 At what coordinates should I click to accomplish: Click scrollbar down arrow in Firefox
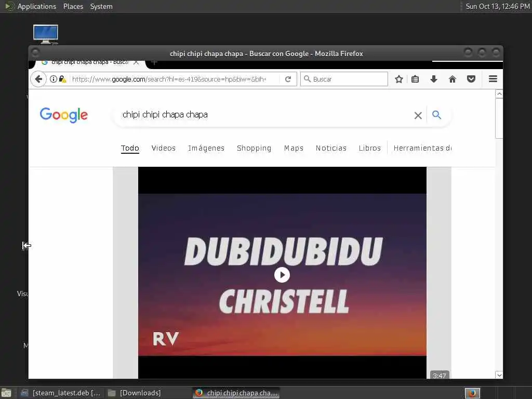[x=499, y=375]
